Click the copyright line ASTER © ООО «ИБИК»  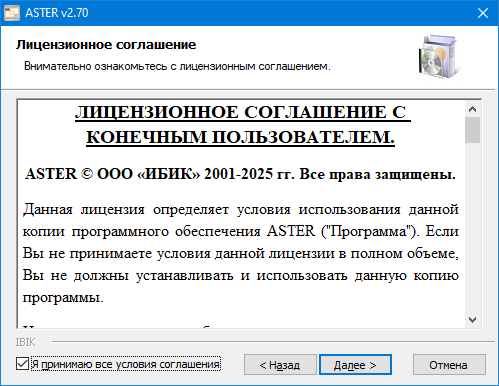tap(240, 174)
